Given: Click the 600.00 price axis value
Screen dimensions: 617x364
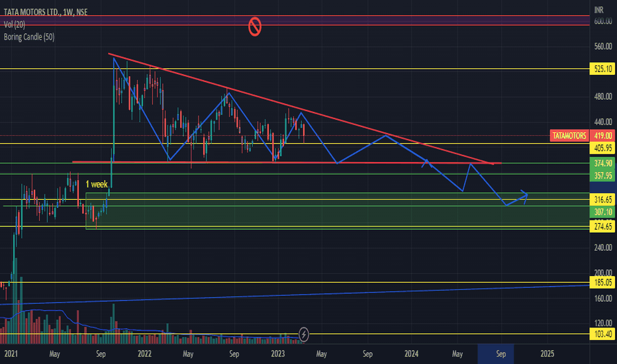Looking at the screenshot, I should coord(603,21).
